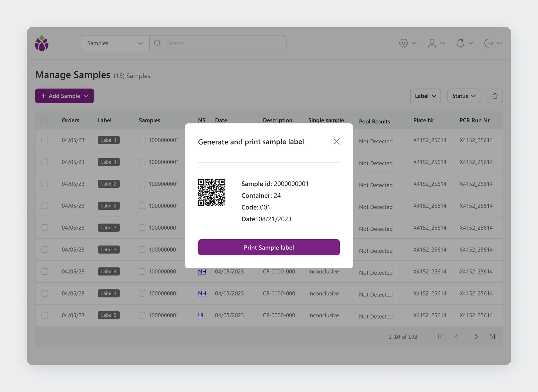Click the Date 08/21/2023 text

[266, 219]
